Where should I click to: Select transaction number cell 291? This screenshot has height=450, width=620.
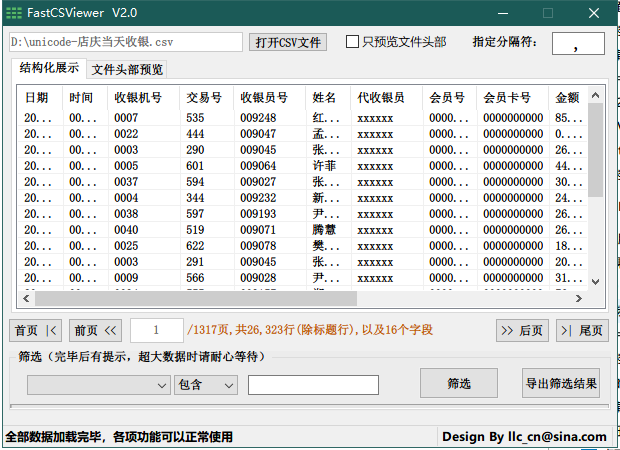click(x=195, y=262)
